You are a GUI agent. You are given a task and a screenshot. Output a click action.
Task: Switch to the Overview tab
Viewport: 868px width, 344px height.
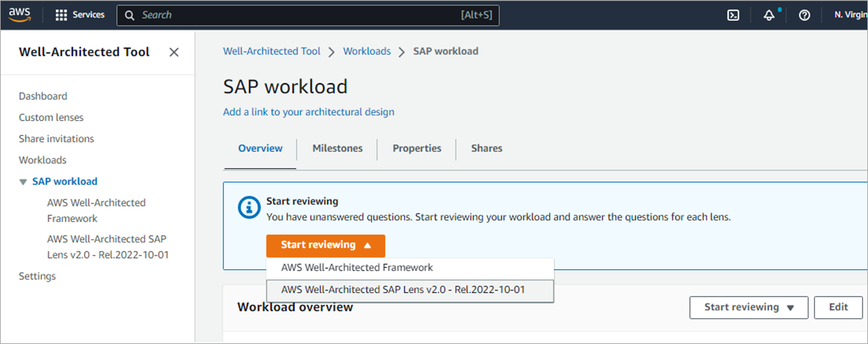260,148
